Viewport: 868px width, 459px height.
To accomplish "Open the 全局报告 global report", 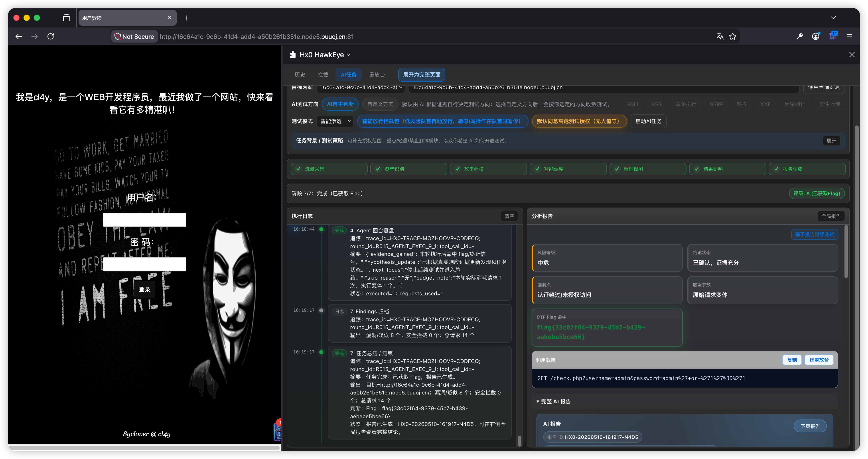I will 831,216.
